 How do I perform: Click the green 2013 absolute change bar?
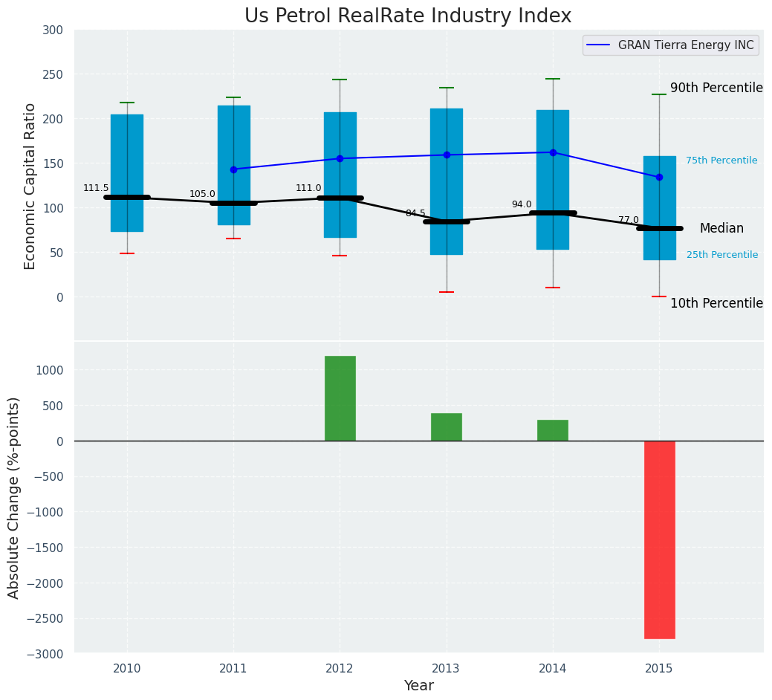(446, 427)
